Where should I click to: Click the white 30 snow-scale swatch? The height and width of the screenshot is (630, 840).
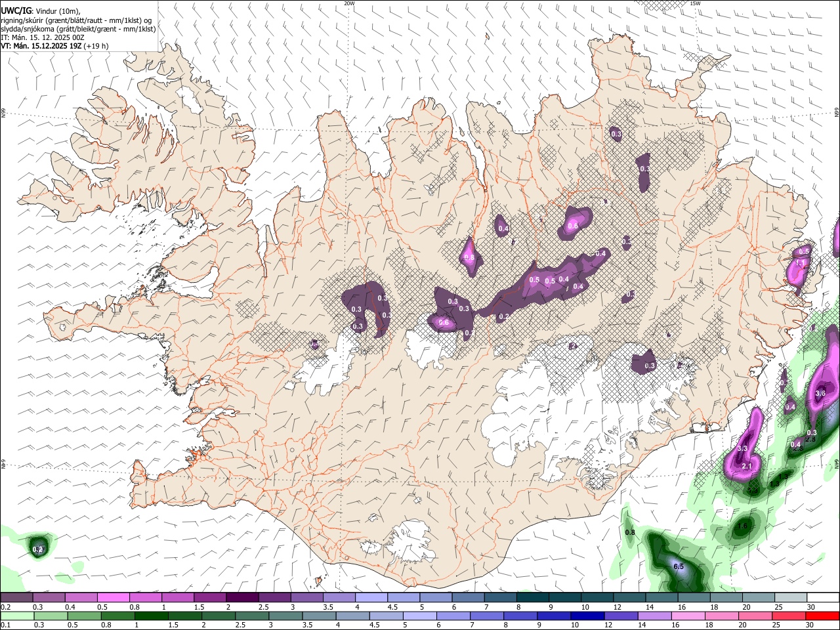tap(824, 598)
